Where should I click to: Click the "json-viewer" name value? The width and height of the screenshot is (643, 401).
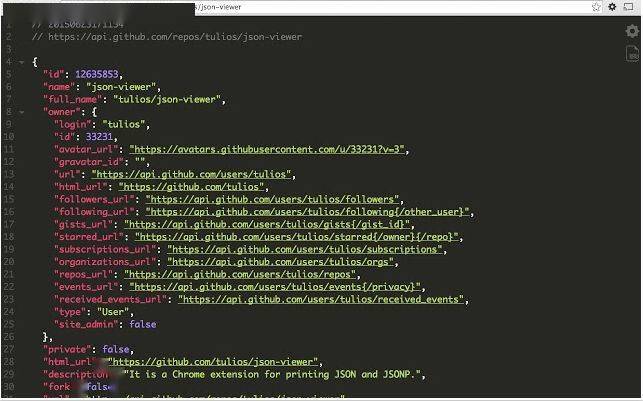[121, 87]
